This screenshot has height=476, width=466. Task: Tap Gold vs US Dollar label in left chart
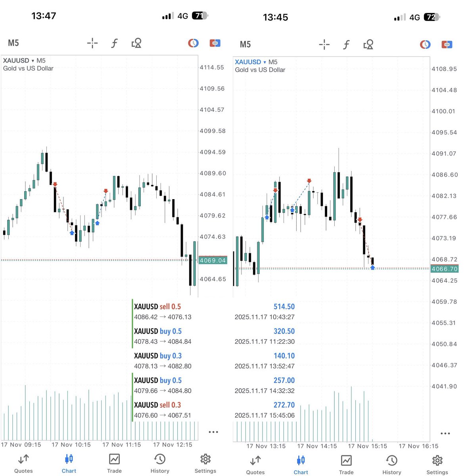28,68
